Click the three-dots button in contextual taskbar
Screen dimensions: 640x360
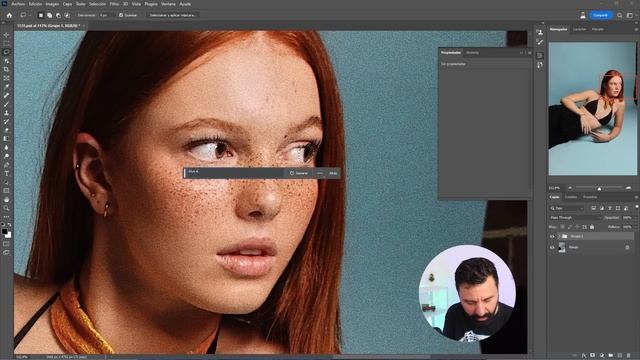pyautogui.click(x=320, y=173)
